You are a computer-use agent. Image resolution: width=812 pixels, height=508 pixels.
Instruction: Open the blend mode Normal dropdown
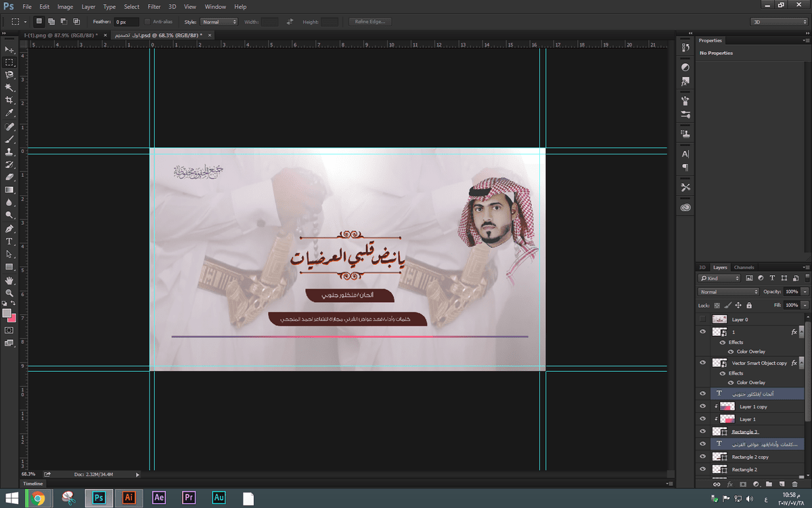[728, 292]
